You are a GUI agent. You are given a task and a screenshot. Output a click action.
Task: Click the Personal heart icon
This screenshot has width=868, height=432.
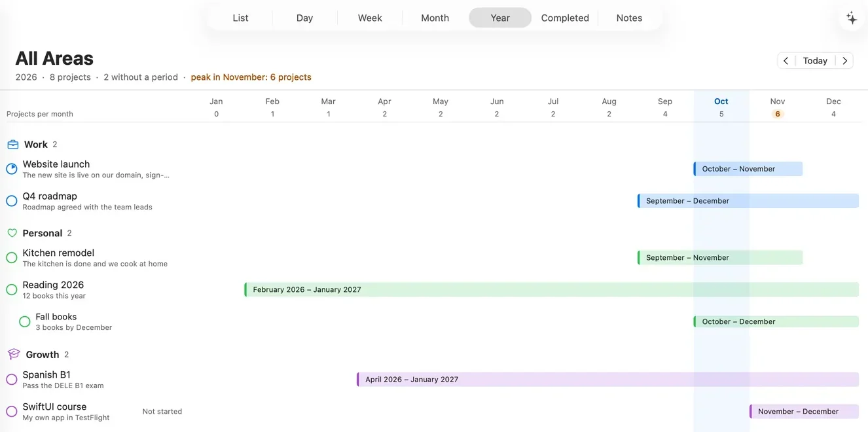12,233
